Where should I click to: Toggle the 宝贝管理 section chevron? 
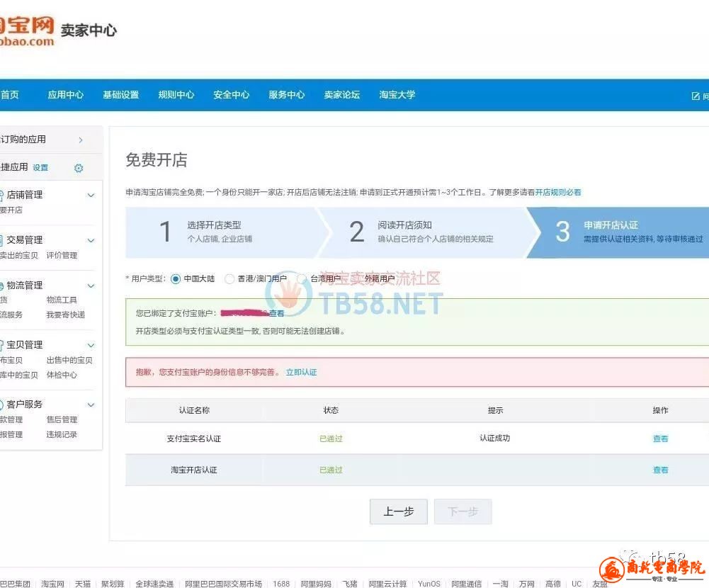click(x=91, y=346)
